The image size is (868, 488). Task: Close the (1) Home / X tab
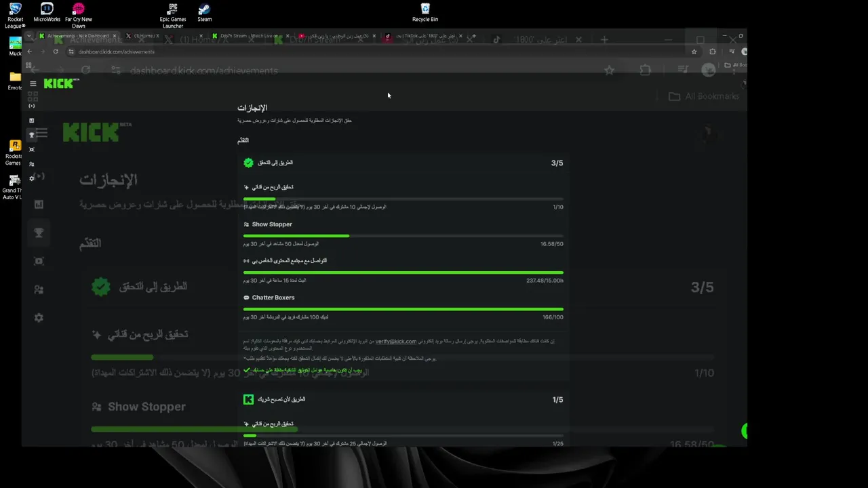point(200,36)
